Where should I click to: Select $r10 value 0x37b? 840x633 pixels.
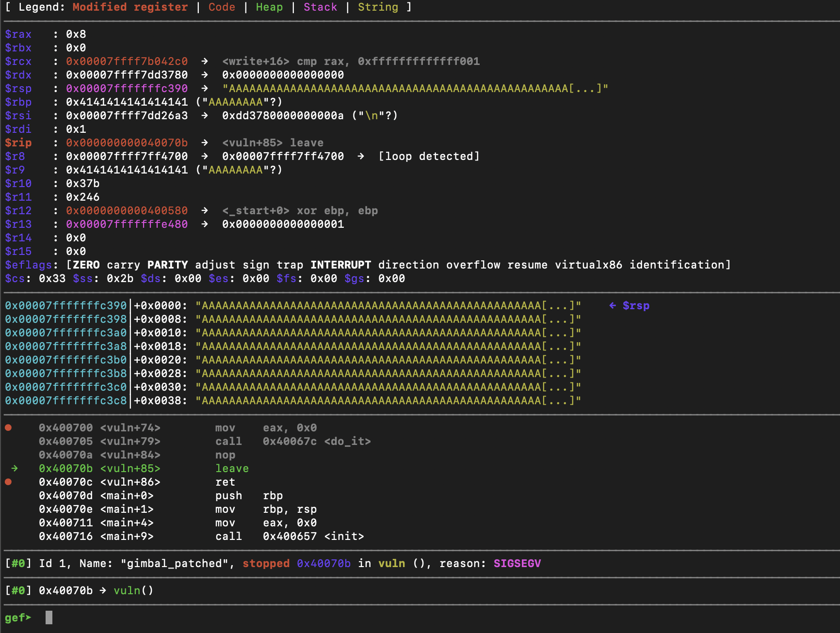coord(83,184)
